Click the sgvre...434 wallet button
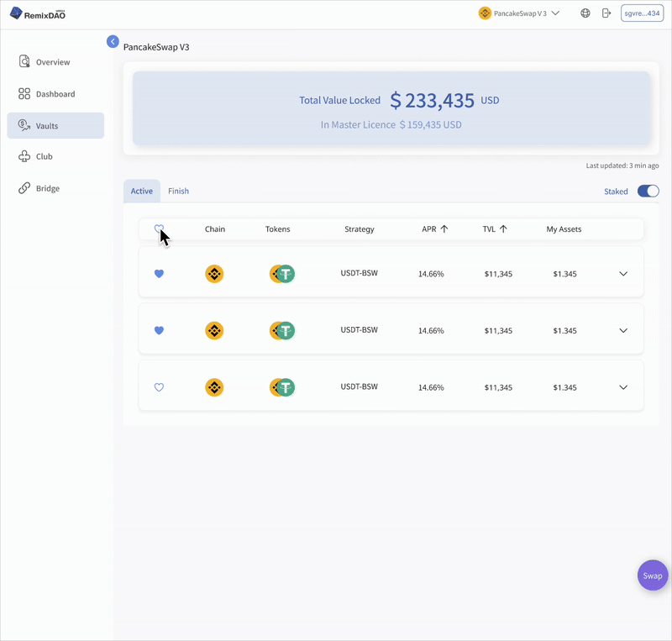Image resolution: width=672 pixels, height=641 pixels. tap(642, 13)
